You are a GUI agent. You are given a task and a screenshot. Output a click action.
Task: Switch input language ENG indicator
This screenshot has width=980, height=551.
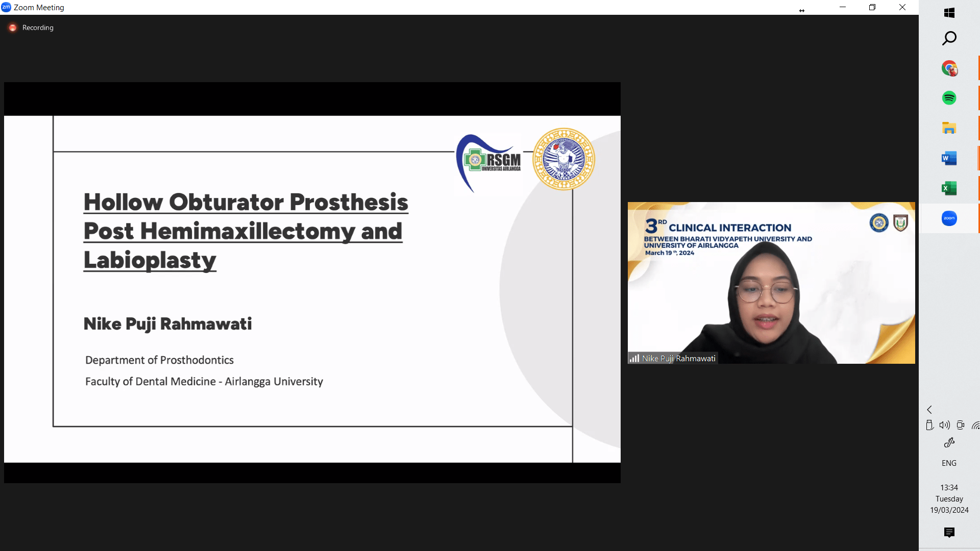[949, 463]
